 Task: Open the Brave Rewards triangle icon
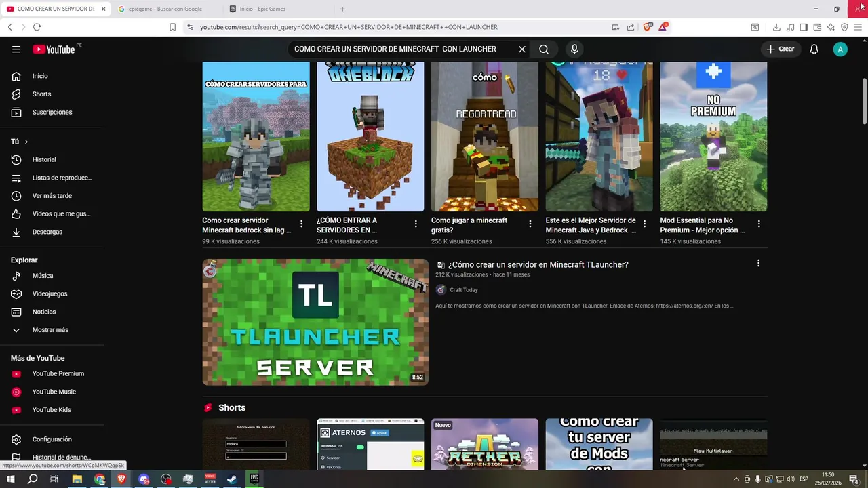(x=663, y=26)
